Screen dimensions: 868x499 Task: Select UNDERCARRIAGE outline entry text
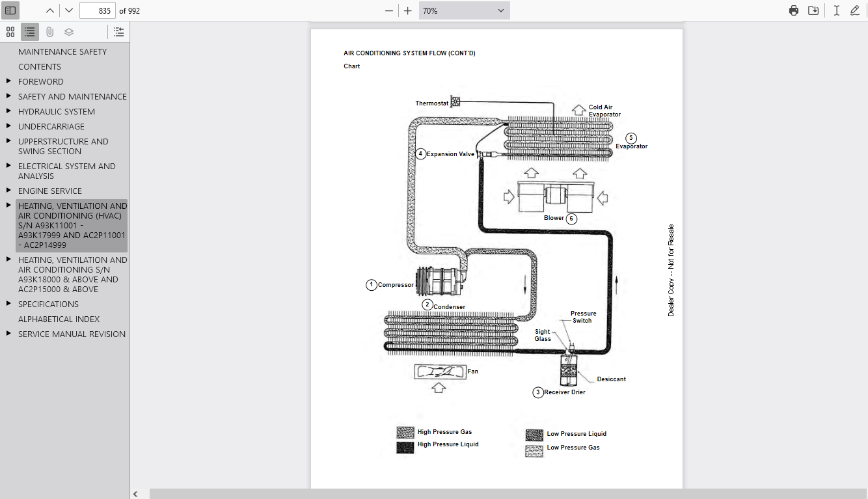pos(51,126)
